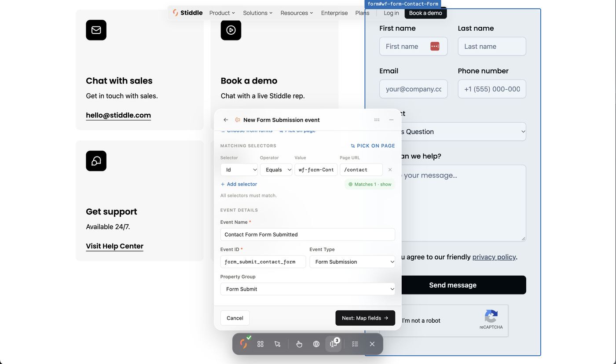Viewport: 616px width, 364px height.
Task: Close the floating toolbar with X icon
Action: point(372,344)
